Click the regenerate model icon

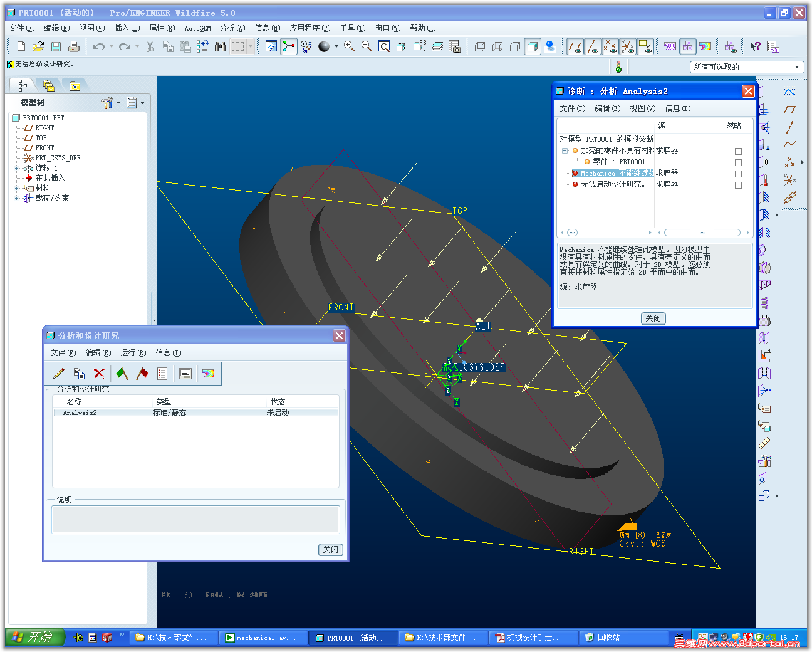202,46
